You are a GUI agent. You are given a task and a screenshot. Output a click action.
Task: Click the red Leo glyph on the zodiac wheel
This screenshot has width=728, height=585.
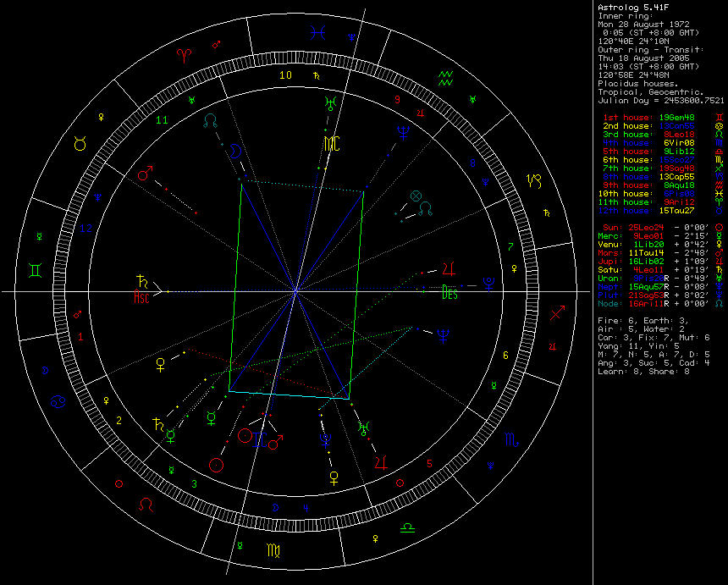(146, 505)
